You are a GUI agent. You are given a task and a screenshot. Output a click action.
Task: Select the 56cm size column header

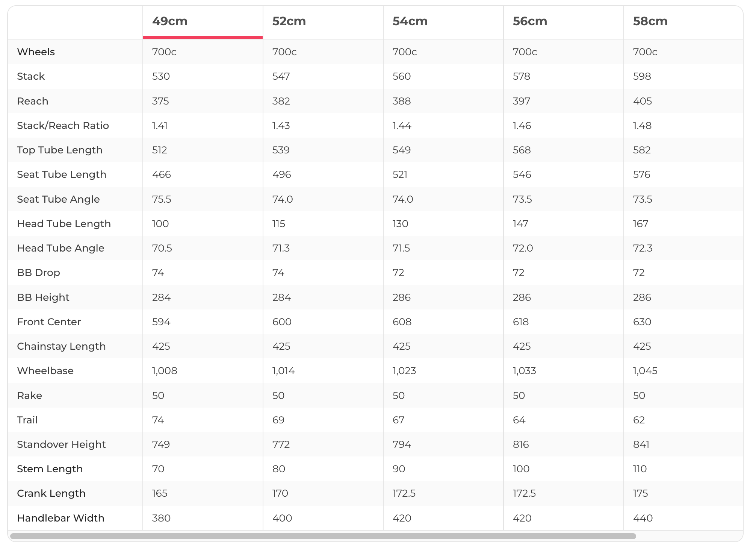(530, 21)
